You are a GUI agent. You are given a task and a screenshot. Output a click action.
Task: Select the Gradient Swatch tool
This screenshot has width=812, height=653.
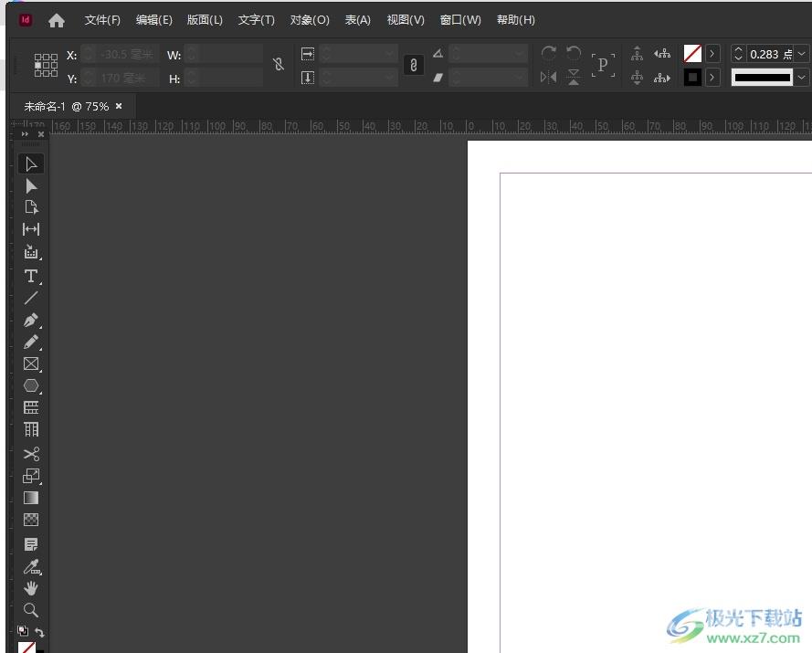31,498
